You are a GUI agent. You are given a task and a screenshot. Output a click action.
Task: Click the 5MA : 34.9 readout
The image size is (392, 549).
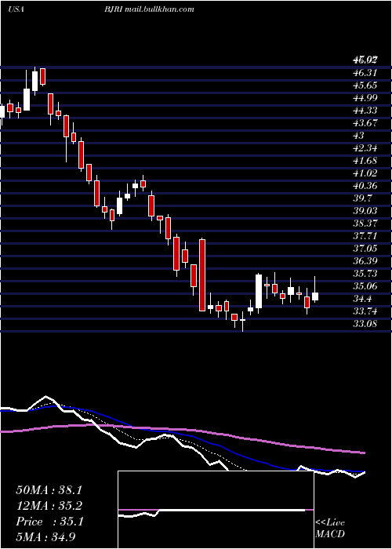point(45,537)
